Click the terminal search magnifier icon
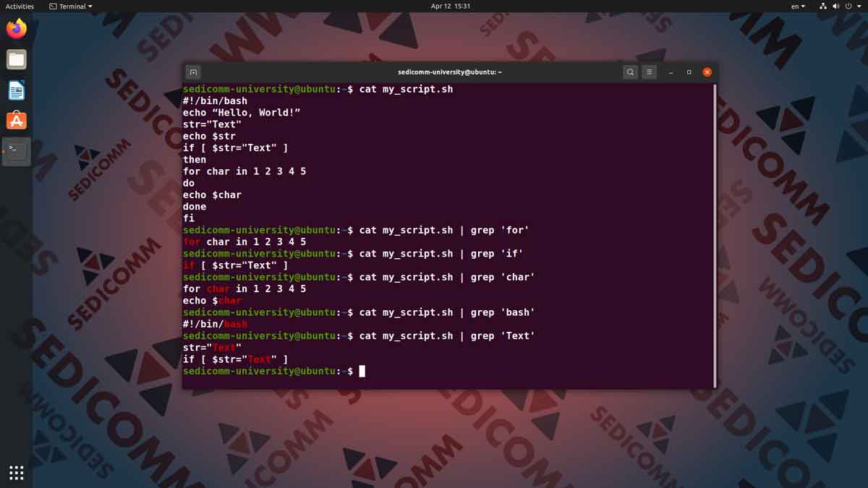Image resolution: width=868 pixels, height=488 pixels. 630,72
